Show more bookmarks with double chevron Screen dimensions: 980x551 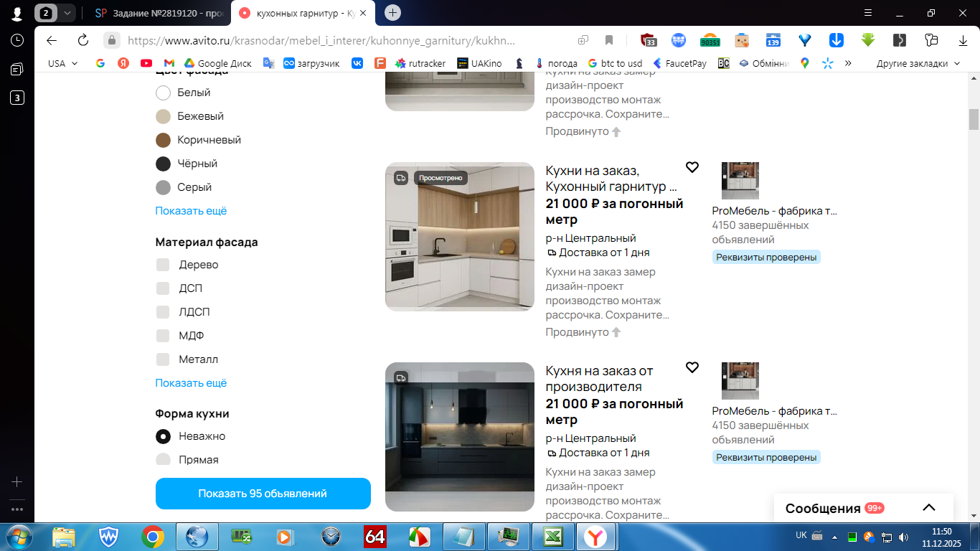(848, 63)
